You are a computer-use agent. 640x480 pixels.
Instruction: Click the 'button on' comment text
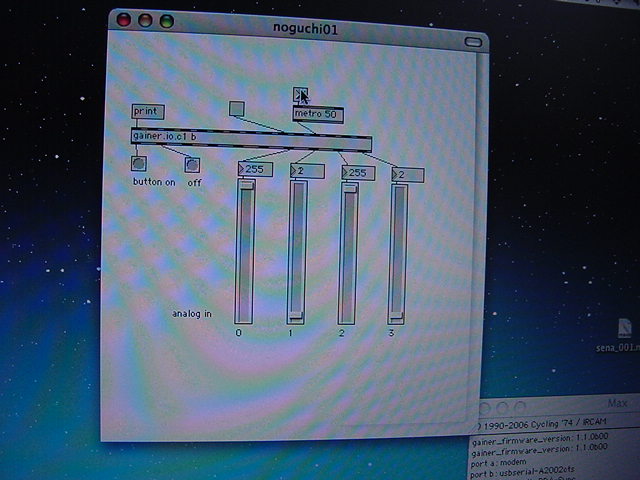[154, 182]
